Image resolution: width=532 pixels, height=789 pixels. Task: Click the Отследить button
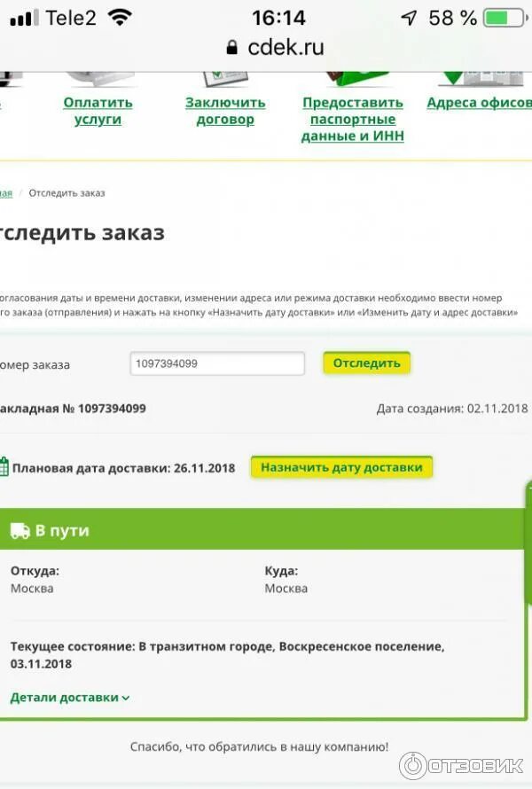pyautogui.click(x=366, y=363)
